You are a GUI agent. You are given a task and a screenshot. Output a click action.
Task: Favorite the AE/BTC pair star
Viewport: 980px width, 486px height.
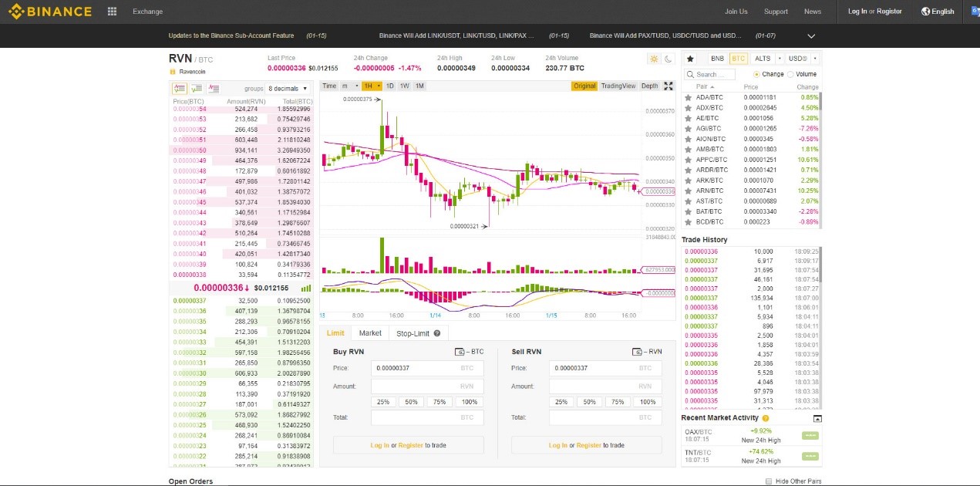click(x=688, y=118)
